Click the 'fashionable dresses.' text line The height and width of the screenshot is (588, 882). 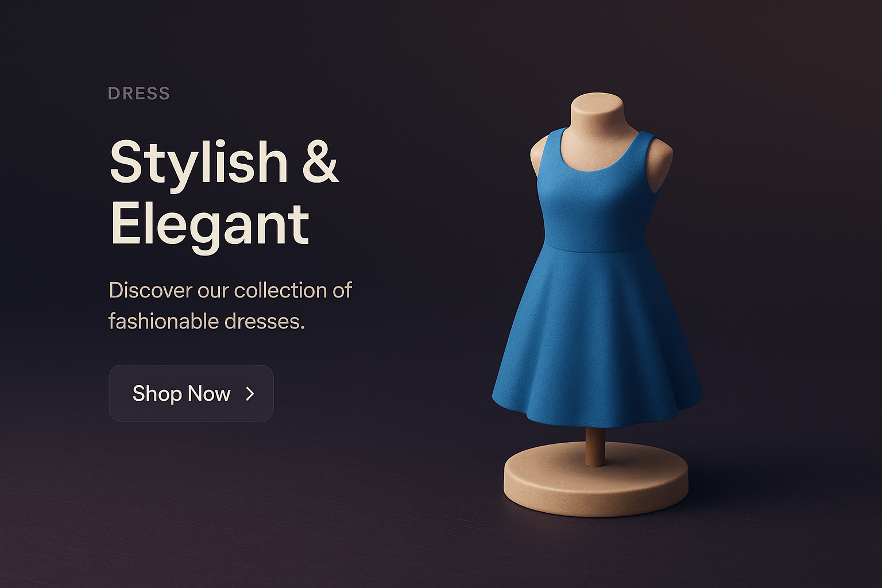(x=207, y=321)
